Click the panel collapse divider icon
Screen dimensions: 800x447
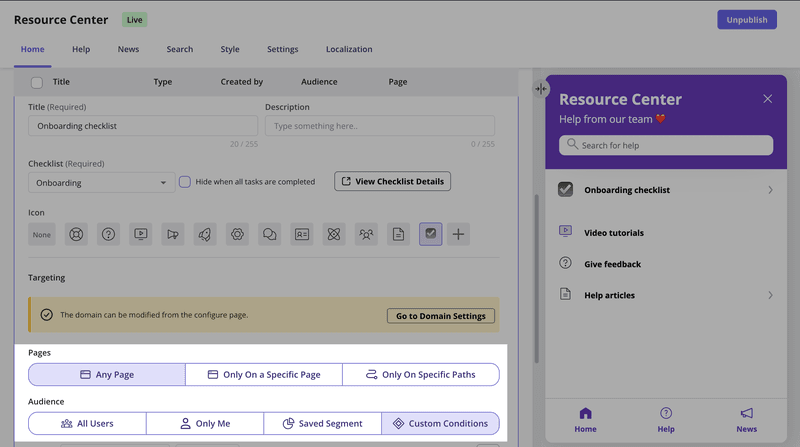541,89
